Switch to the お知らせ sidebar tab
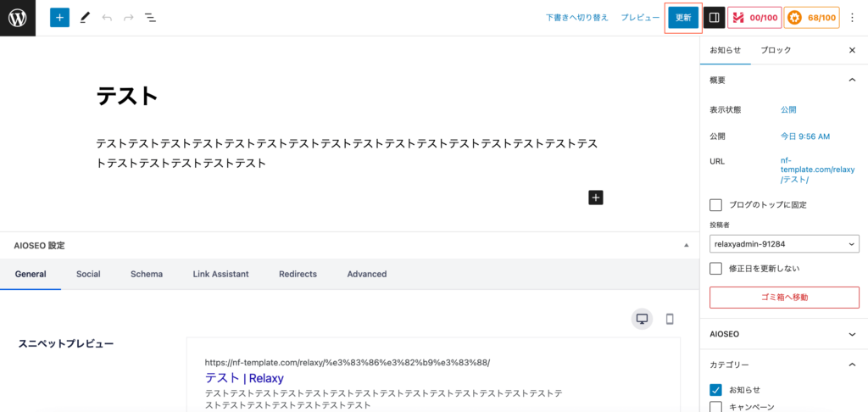Screen dimensions: 868x412 tap(726, 50)
